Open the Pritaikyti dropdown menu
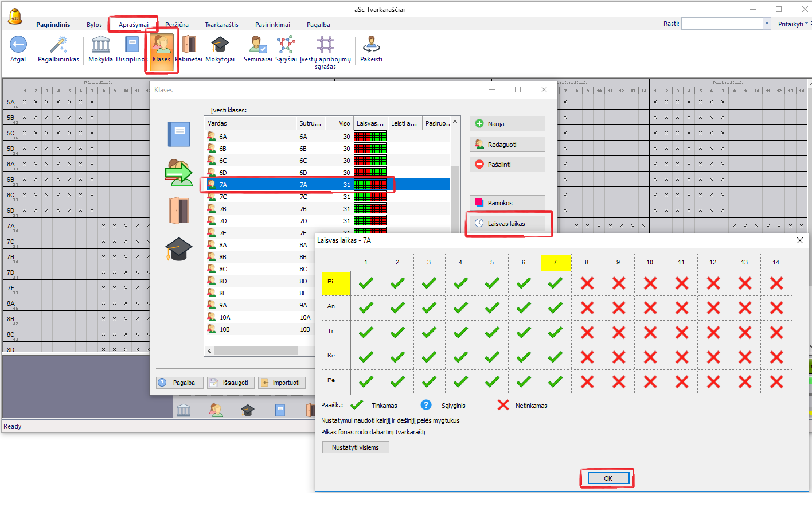Image resolution: width=812 pixels, height=518 pixels. pyautogui.click(x=793, y=24)
